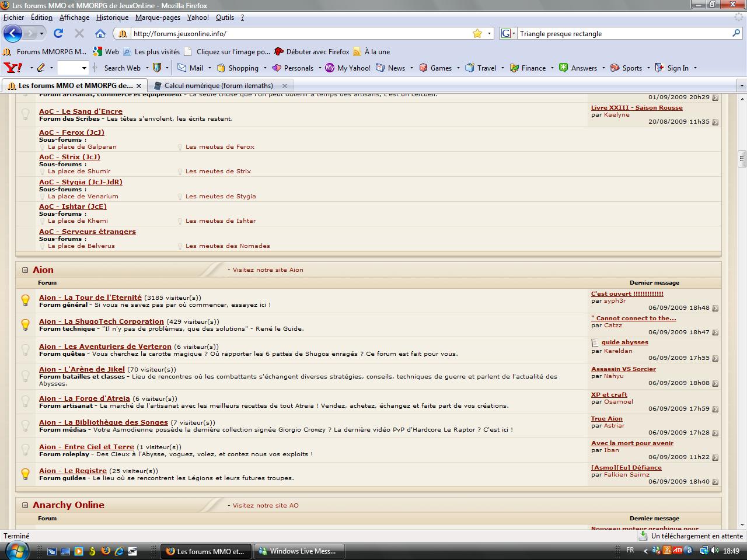Open the Web bookmark with Google icon

[106, 51]
